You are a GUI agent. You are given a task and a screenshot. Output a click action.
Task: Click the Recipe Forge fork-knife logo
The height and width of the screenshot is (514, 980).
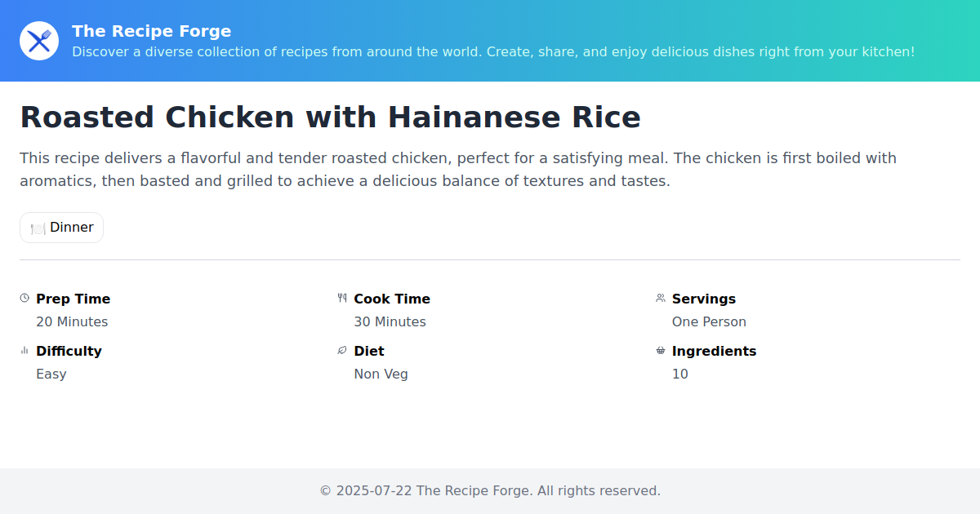coord(39,41)
